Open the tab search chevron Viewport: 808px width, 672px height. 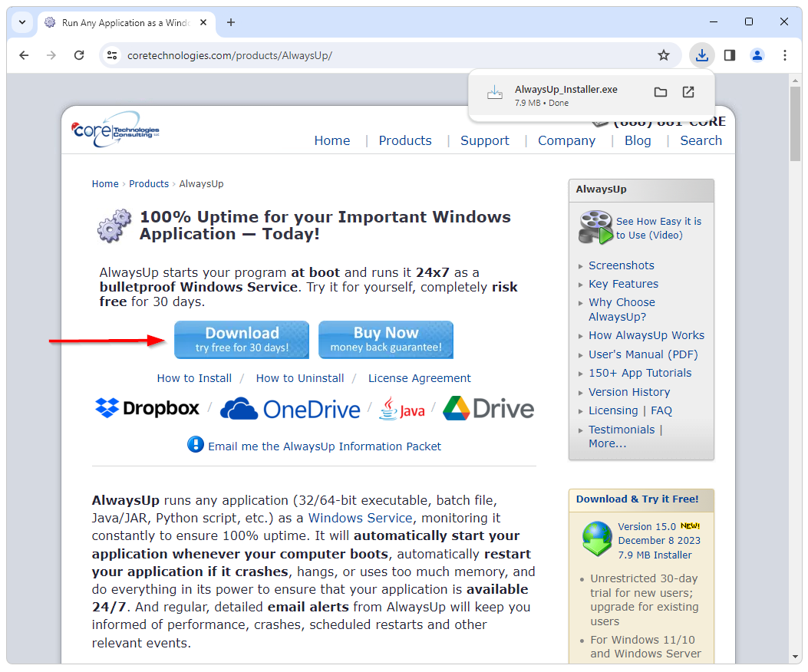point(22,23)
